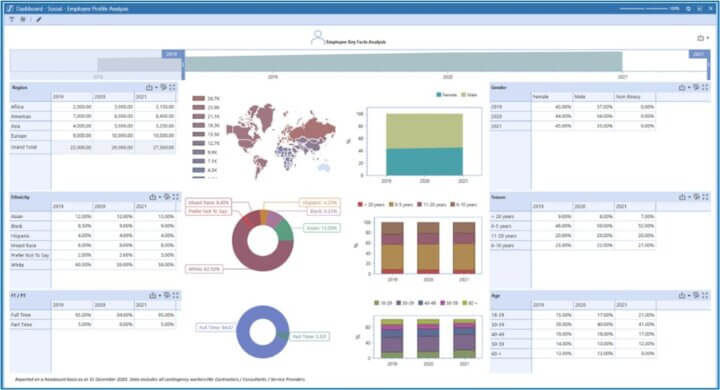The height and width of the screenshot is (390, 720).
Task: Click the White slice label on the ethnicity donut
Action: pyautogui.click(x=204, y=269)
